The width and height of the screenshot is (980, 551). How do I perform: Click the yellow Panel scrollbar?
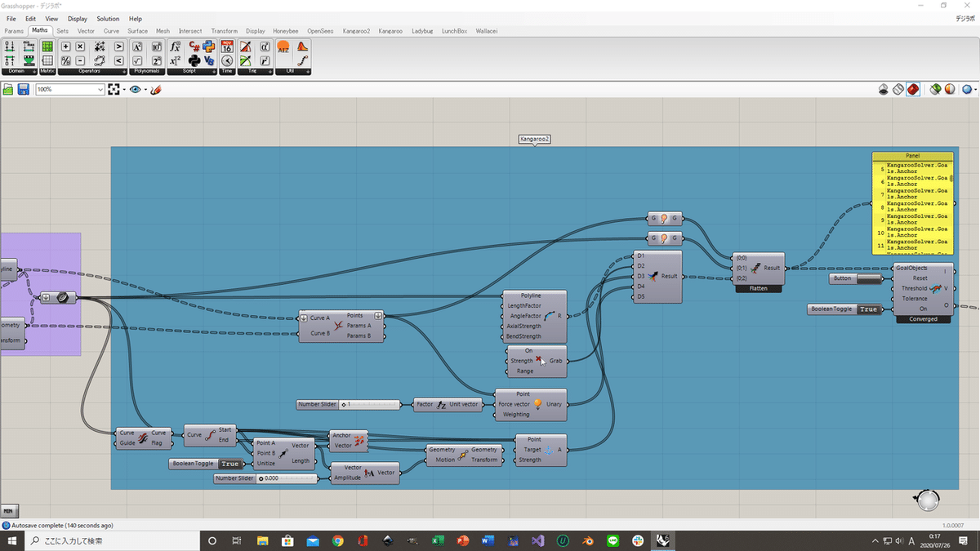tap(950, 178)
